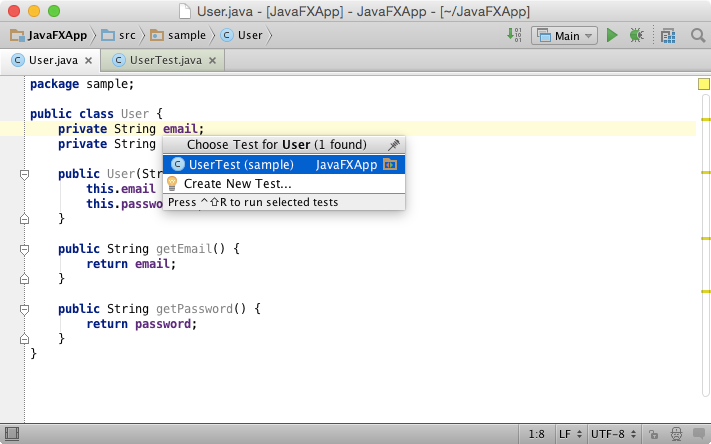Open Project Structure icon in toolbar
This screenshot has height=444, width=711.
(x=668, y=35)
